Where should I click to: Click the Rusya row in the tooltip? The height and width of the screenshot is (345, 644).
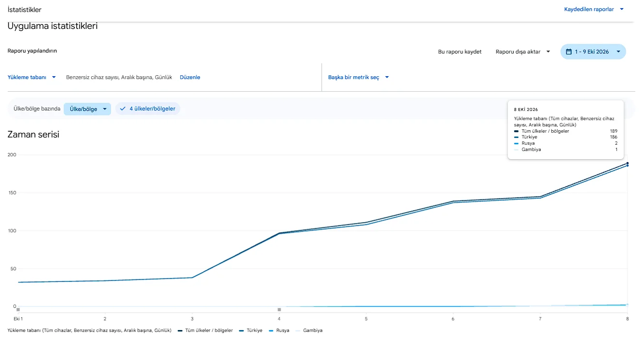pos(565,143)
